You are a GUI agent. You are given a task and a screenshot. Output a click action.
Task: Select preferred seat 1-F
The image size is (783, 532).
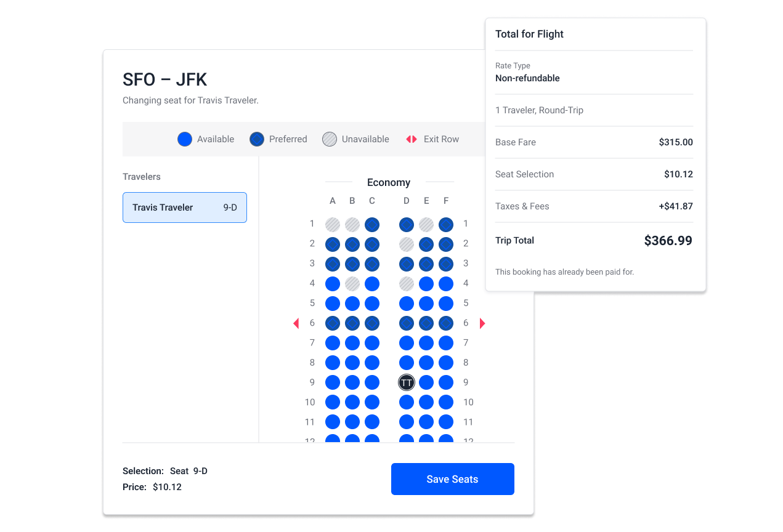tap(446, 225)
